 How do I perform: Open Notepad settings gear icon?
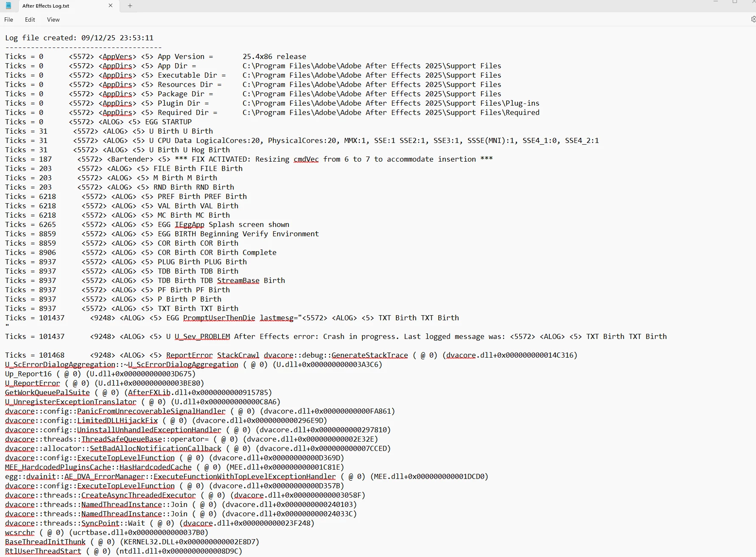tap(753, 19)
